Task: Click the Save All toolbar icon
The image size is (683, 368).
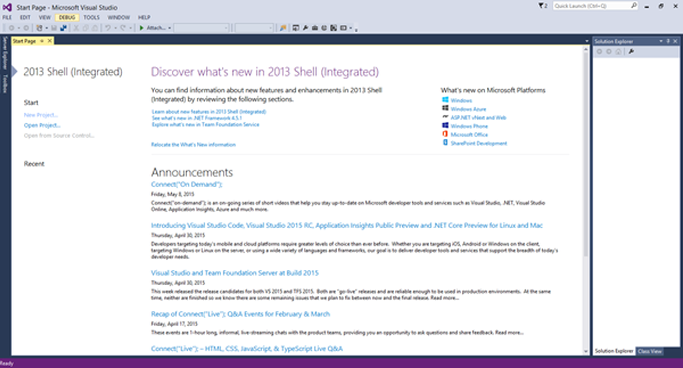Action: (x=64, y=28)
